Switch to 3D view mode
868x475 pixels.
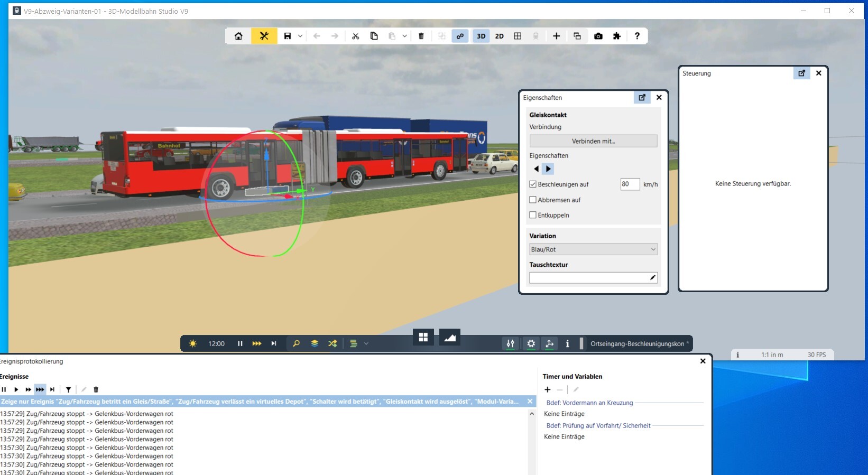(481, 36)
